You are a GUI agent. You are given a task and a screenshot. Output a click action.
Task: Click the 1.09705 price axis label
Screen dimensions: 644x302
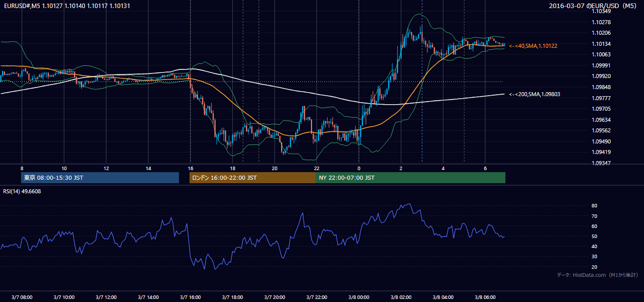(x=601, y=109)
